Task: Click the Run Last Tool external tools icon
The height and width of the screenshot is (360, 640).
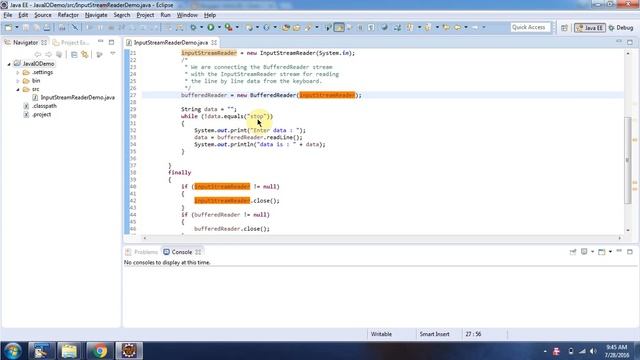Action: (x=229, y=27)
